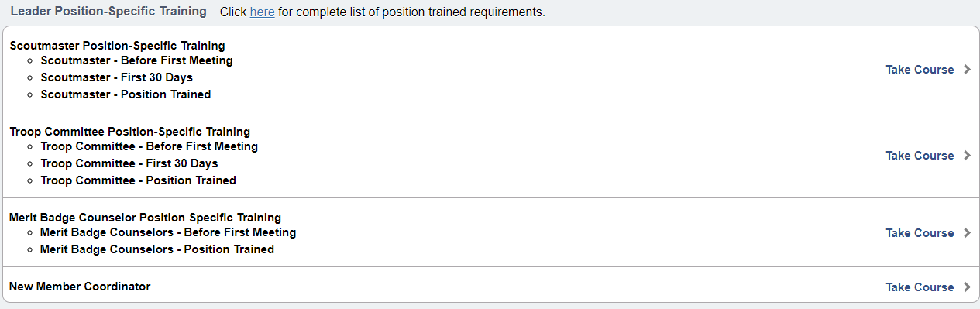Screen dimensions: 980x309
Task: Select Merit Badge Counselors - Position Trained item
Action: (157, 249)
